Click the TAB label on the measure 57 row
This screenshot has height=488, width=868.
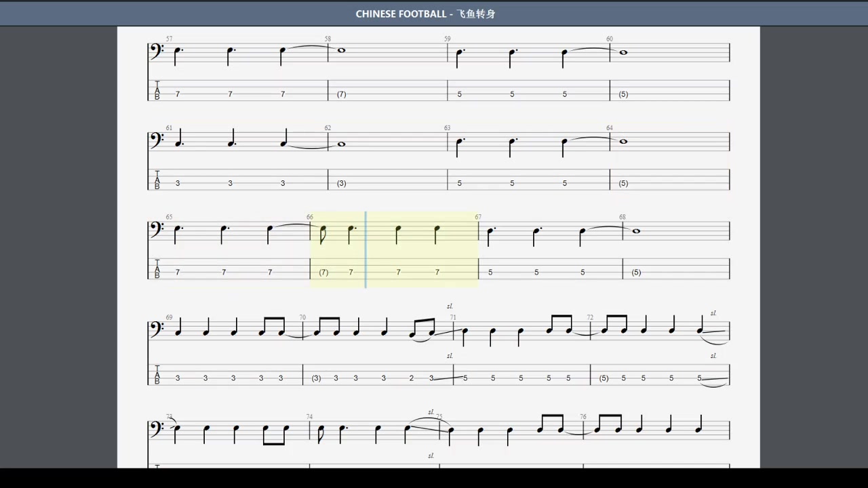(x=157, y=91)
